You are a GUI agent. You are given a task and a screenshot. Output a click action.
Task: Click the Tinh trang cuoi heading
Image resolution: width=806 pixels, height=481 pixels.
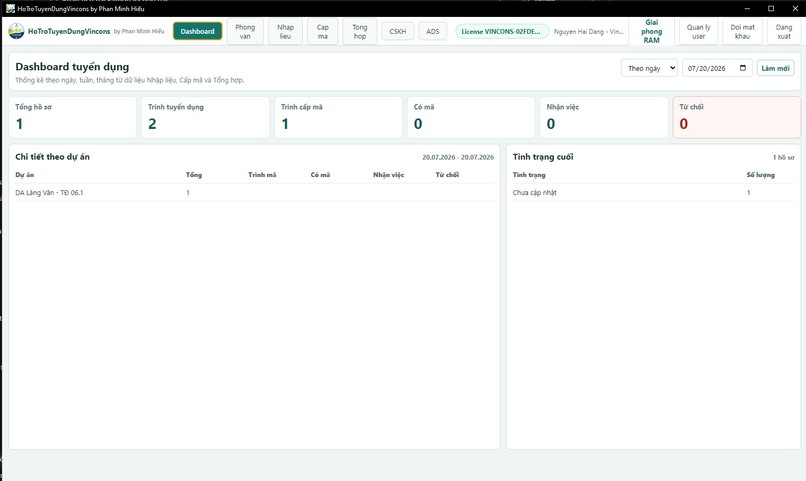coord(543,157)
